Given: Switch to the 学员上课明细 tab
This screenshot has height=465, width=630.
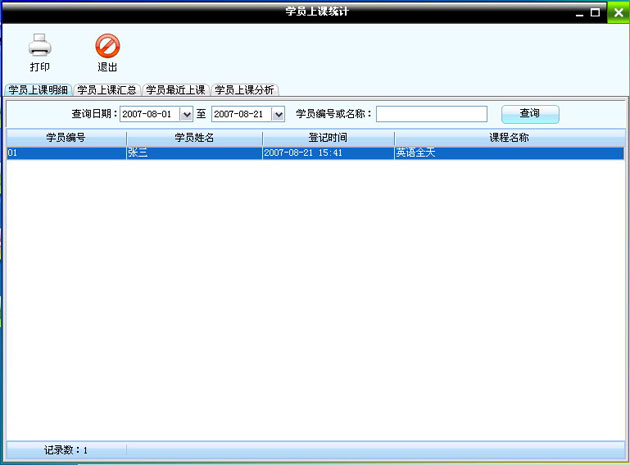Looking at the screenshot, I should (38, 90).
